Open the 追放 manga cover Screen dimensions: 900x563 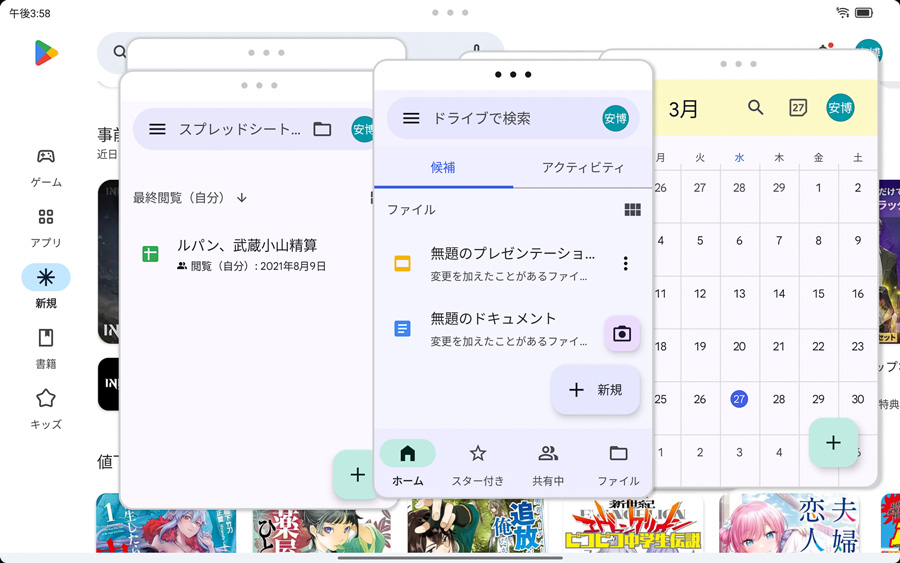click(x=476, y=525)
